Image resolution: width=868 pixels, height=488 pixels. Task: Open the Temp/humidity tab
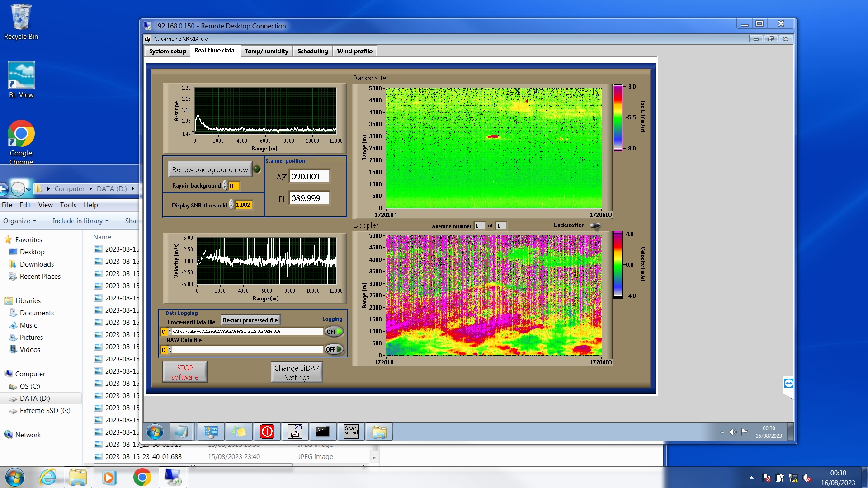click(x=266, y=51)
